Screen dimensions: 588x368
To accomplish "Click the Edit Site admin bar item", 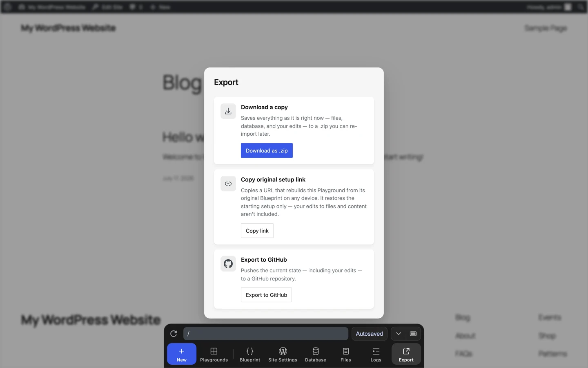I will [x=107, y=7].
